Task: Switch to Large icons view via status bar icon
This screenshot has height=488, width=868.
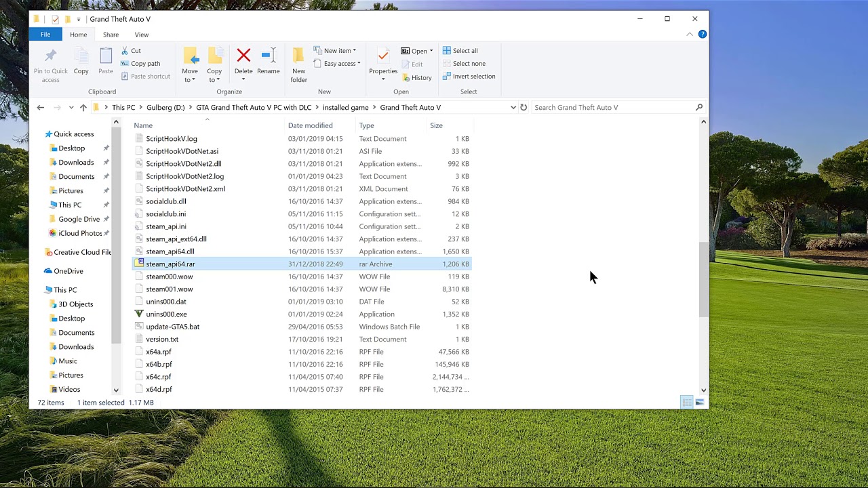Action: (699, 403)
